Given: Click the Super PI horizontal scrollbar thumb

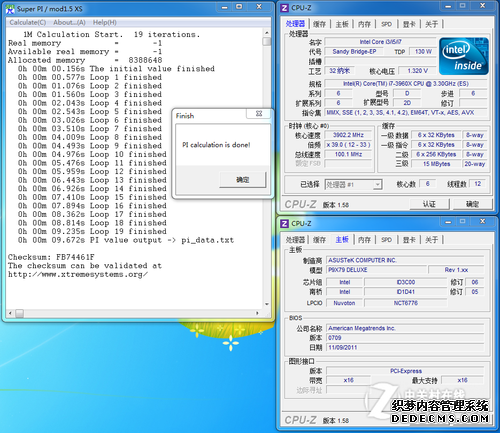Looking at the screenshot, I should (x=19, y=313).
